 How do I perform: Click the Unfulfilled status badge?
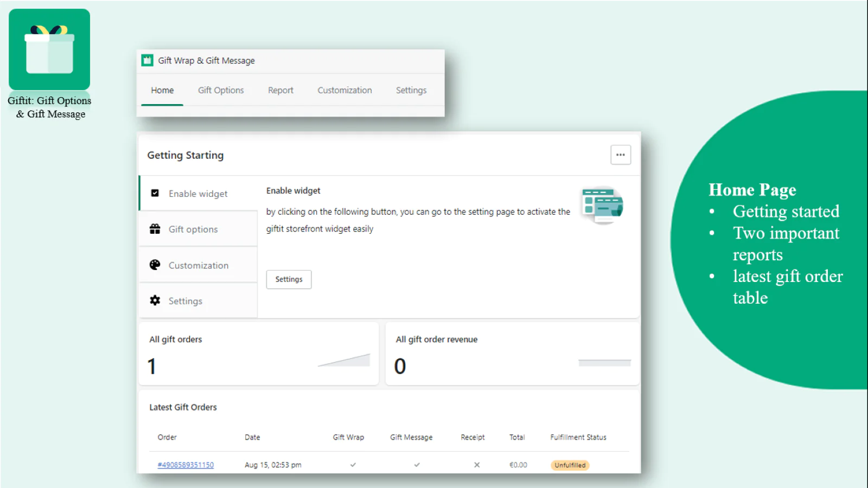(x=570, y=465)
